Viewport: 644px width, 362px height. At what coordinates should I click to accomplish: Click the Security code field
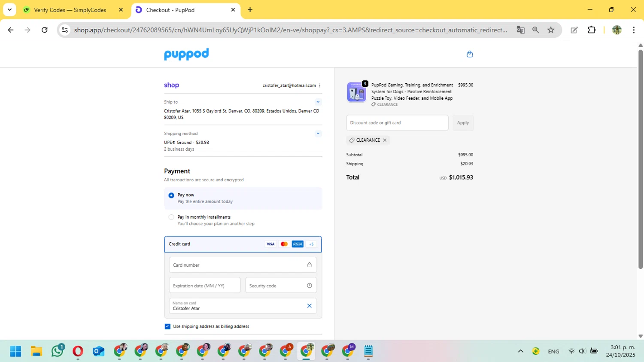click(x=281, y=286)
